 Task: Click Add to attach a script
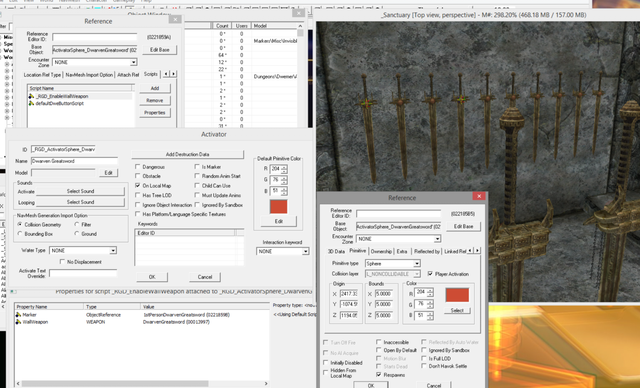(x=155, y=89)
